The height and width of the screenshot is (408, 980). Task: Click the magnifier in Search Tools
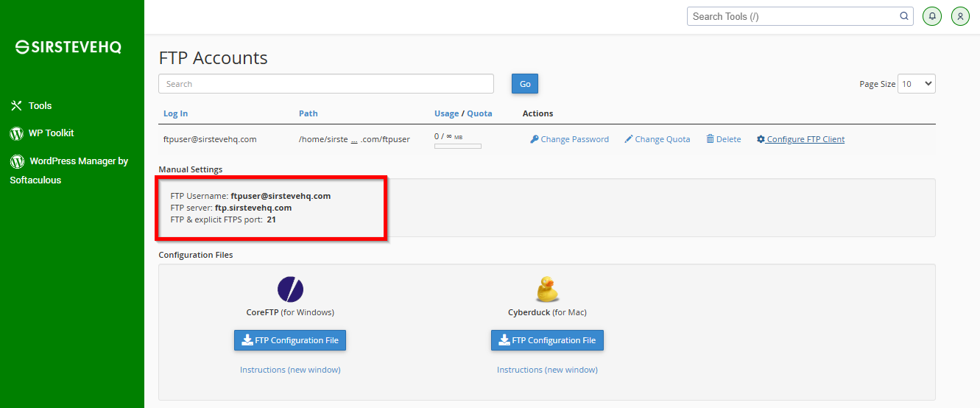904,16
